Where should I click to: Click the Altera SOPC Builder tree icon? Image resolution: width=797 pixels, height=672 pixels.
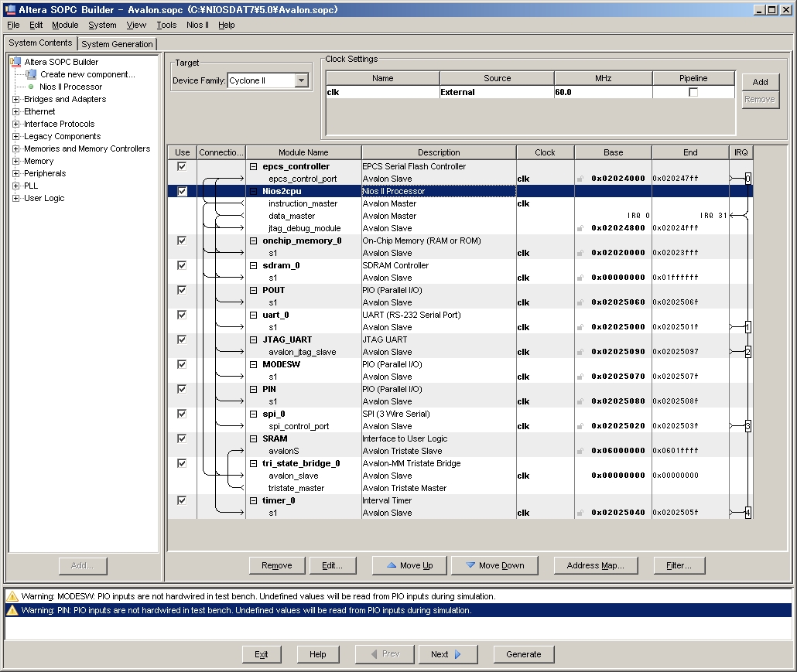pos(16,62)
